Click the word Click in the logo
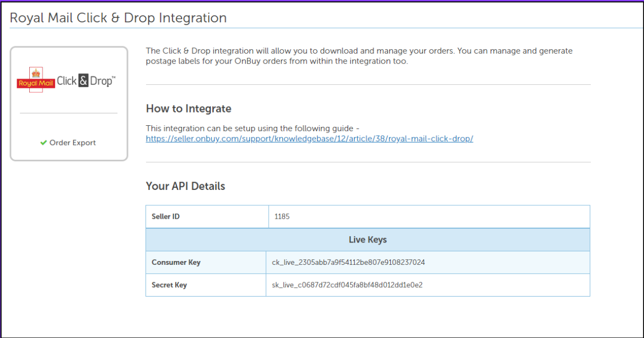This screenshot has height=338, width=644. point(66,81)
